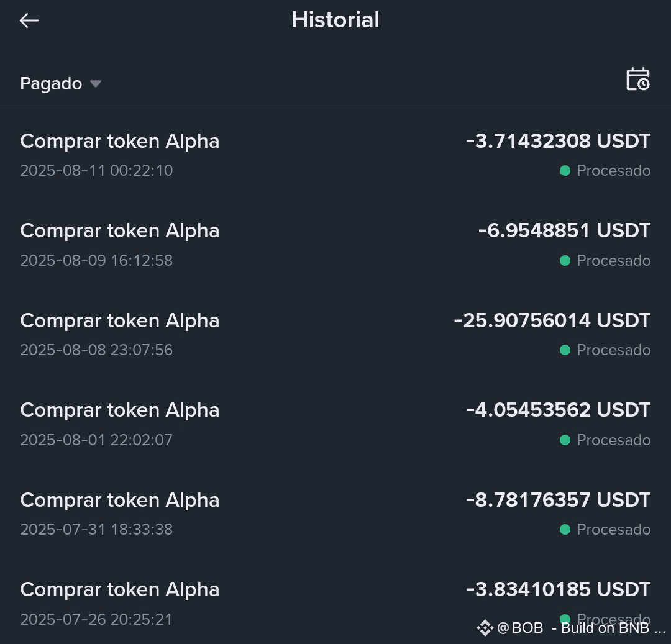Click Procesado status of 2025-08-09 purchase
The width and height of the screenshot is (671, 644).
tap(614, 260)
